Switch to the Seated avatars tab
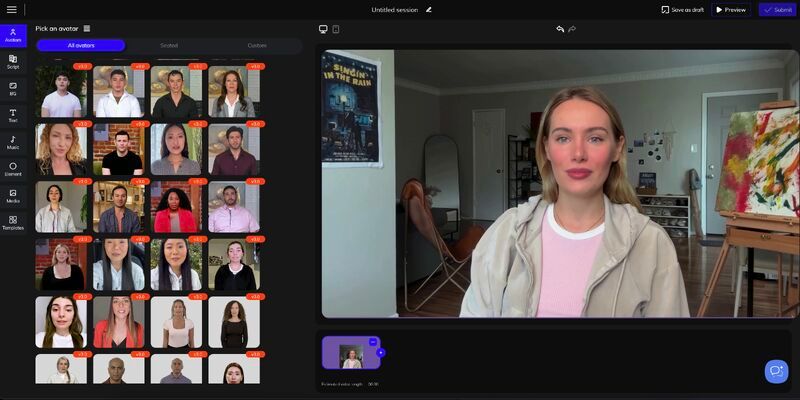 pos(169,45)
